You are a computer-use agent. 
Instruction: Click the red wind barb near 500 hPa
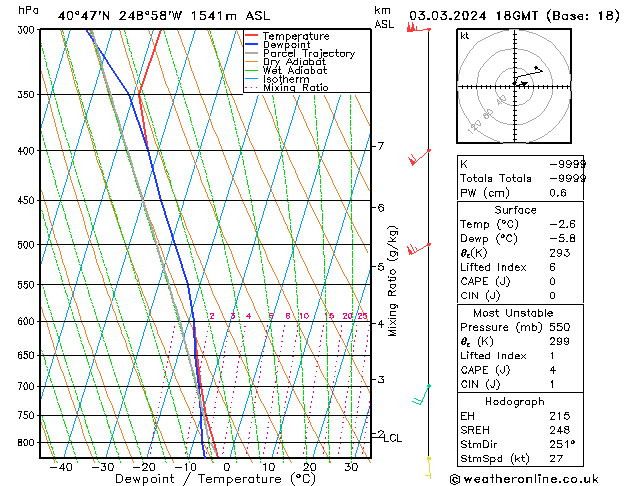point(423,245)
